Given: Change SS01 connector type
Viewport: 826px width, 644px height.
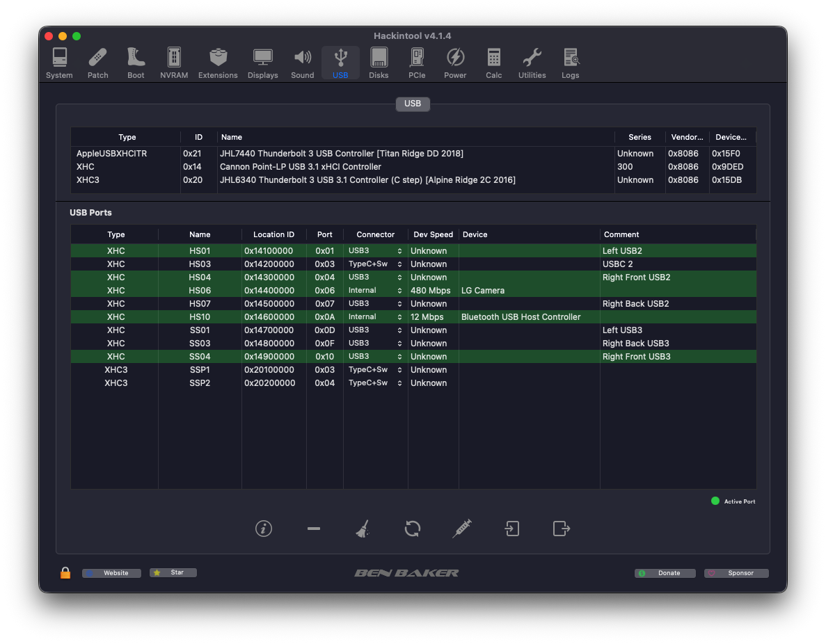Looking at the screenshot, I should tap(376, 330).
